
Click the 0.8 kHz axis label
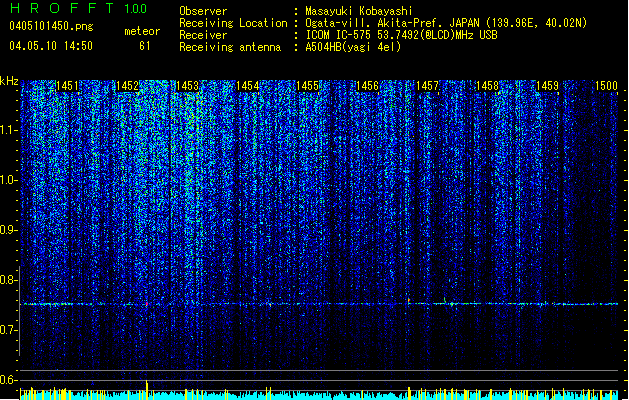9,280
